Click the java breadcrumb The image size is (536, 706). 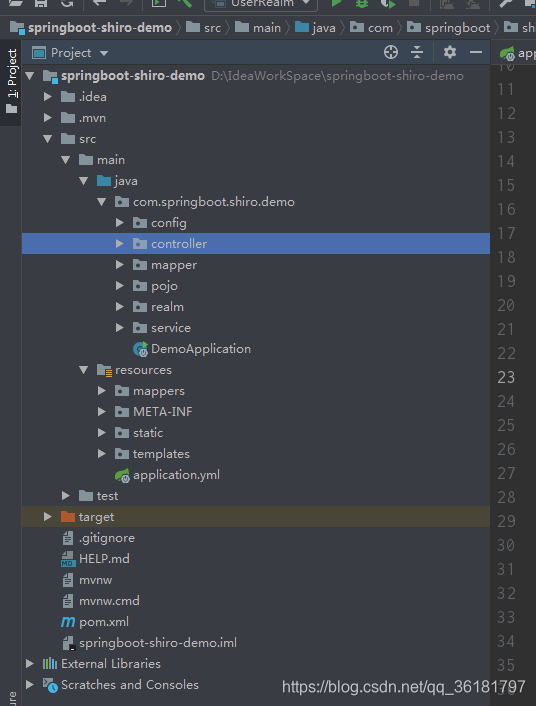pyautogui.click(x=315, y=28)
